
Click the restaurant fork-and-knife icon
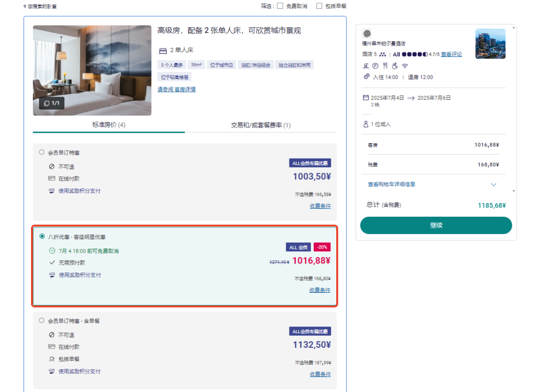point(385,66)
